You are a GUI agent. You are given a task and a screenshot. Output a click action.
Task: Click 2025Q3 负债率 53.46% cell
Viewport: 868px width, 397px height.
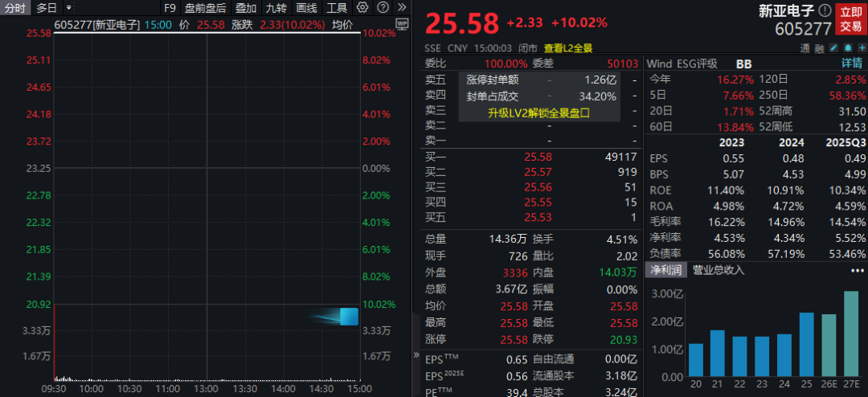click(847, 254)
